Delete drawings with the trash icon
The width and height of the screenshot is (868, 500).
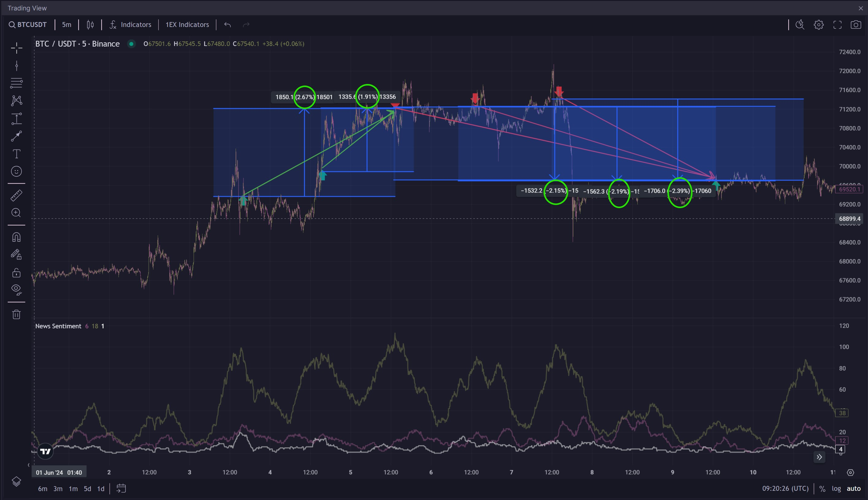pos(17,314)
